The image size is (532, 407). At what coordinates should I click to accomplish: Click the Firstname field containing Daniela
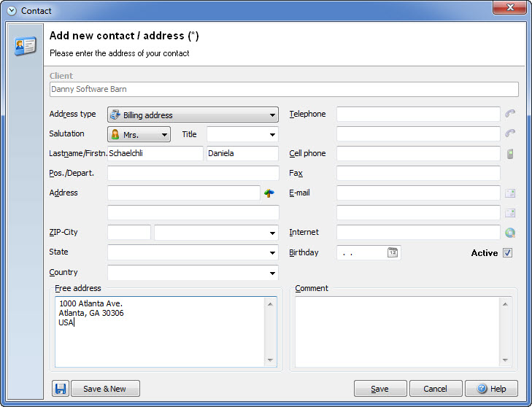click(x=242, y=153)
